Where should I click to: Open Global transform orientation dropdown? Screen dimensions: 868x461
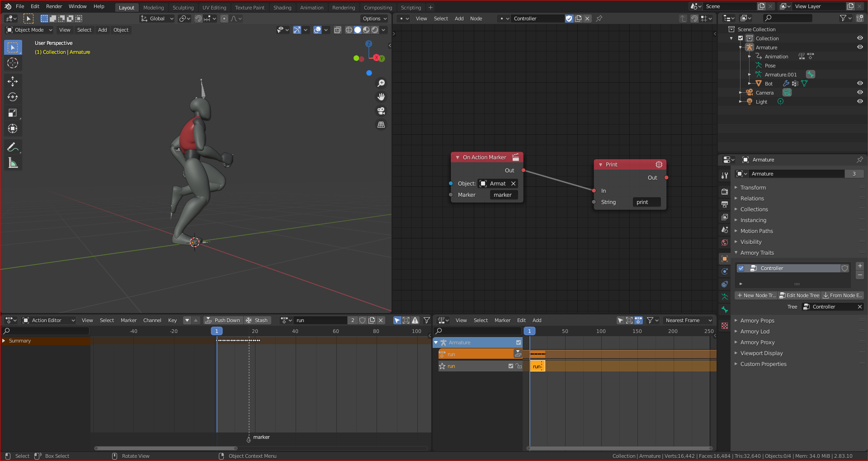point(157,19)
